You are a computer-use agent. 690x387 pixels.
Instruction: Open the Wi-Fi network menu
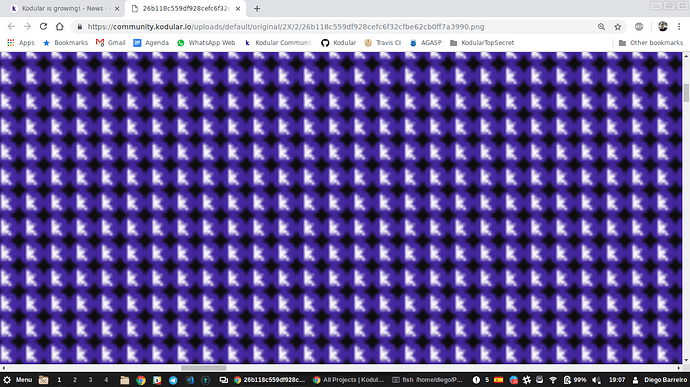[553, 380]
